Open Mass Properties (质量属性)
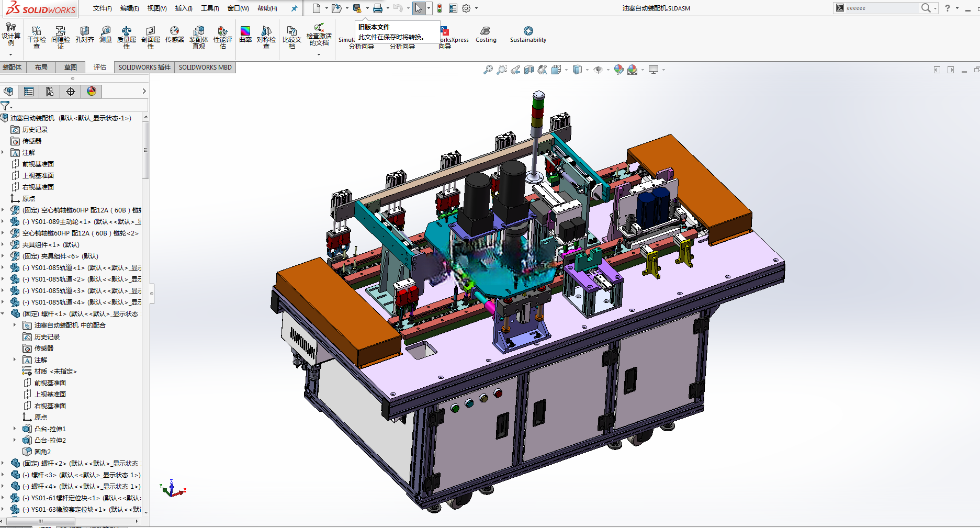The image size is (980, 528). (127, 37)
